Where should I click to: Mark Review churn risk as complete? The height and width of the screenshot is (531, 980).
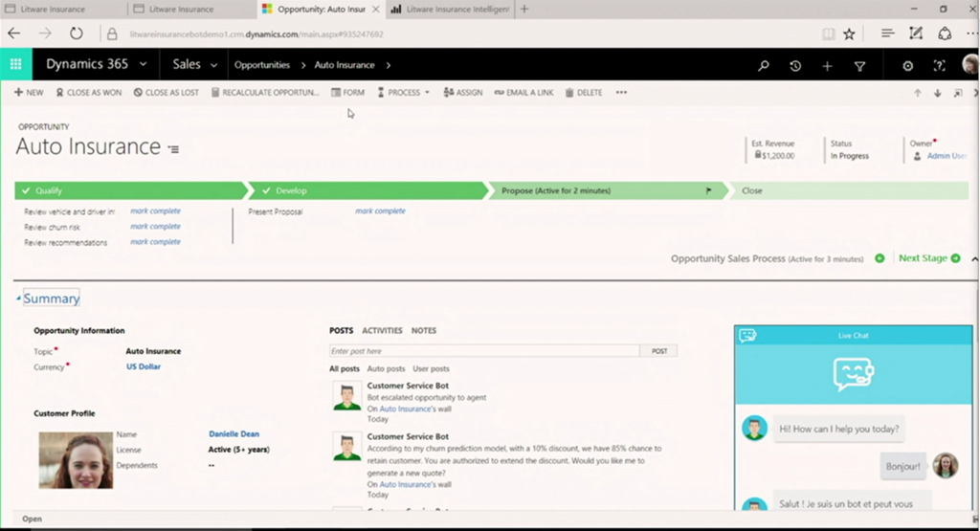coord(155,227)
